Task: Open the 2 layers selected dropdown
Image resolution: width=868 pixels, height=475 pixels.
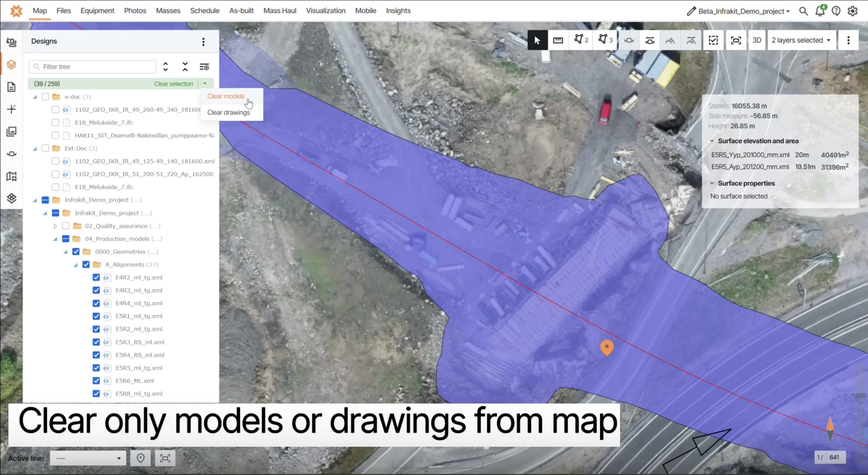Action: (x=801, y=40)
